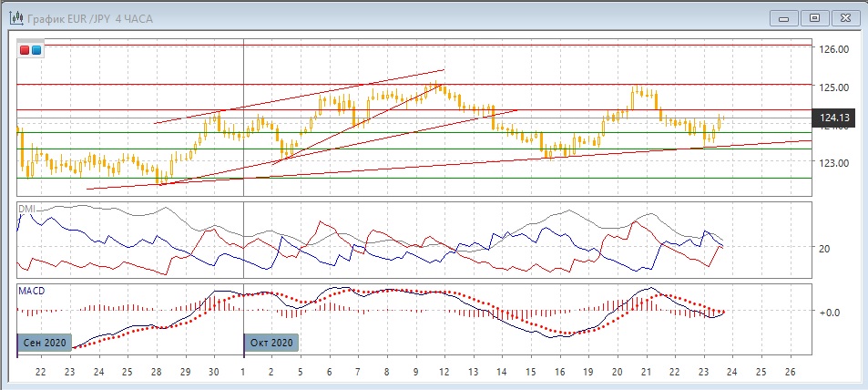
Task: Click the 125.00 price axis label
Action: (x=834, y=87)
